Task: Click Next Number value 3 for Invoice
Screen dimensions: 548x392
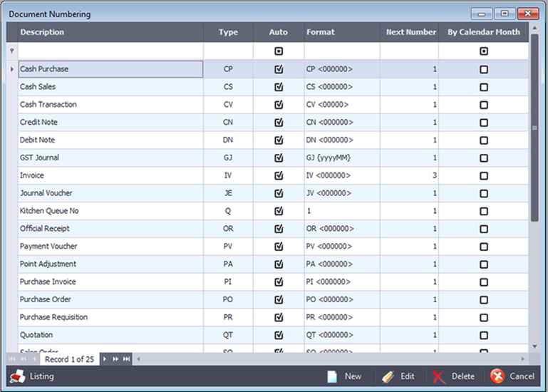Action: (435, 175)
